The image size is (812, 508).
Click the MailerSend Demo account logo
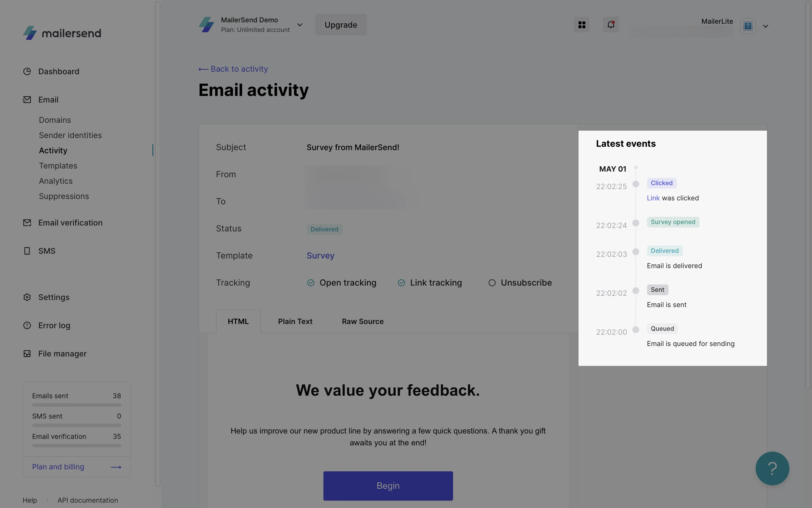tap(206, 25)
